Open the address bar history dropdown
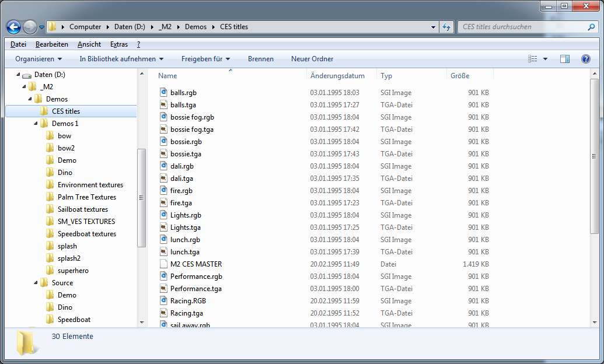 (433, 27)
